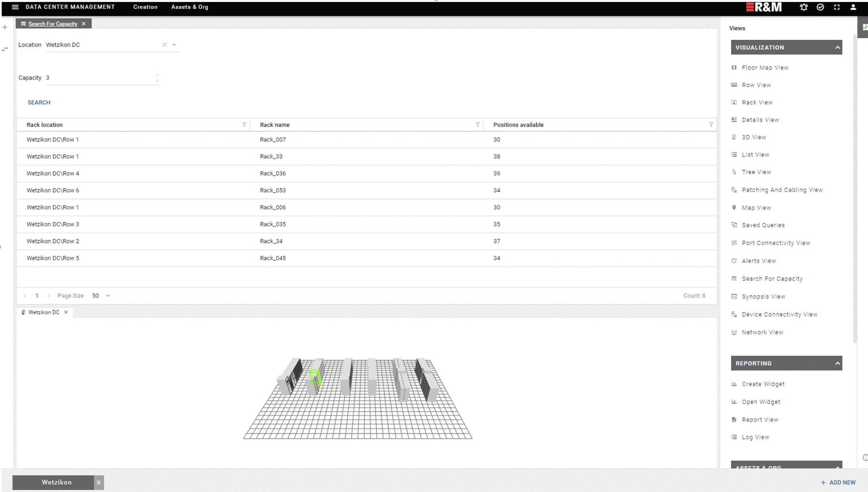This screenshot has height=492, width=868.
Task: Open the Assets & Org menu
Action: 189,7
